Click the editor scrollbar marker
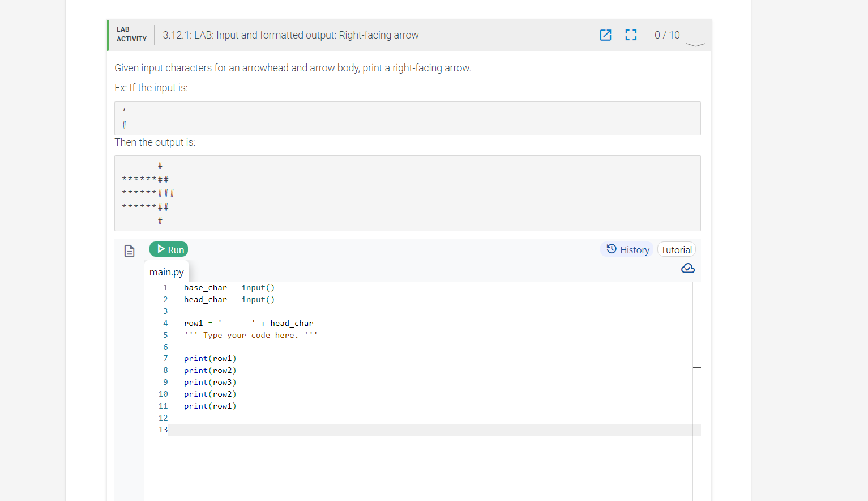Screen dimensions: 868x501 [x=697, y=368]
